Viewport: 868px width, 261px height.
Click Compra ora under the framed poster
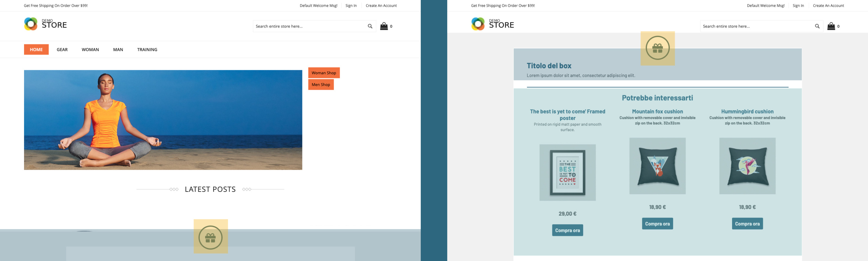[567, 230]
